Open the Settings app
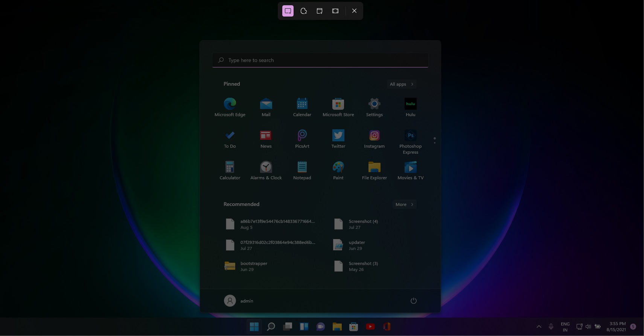644x336 pixels. coord(375,107)
